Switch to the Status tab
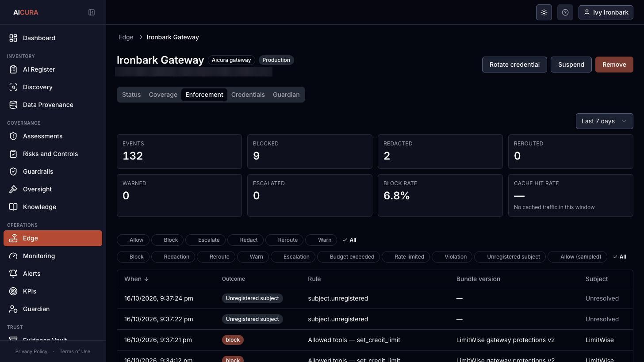Screen dimensions: 644x362 (x=131, y=95)
